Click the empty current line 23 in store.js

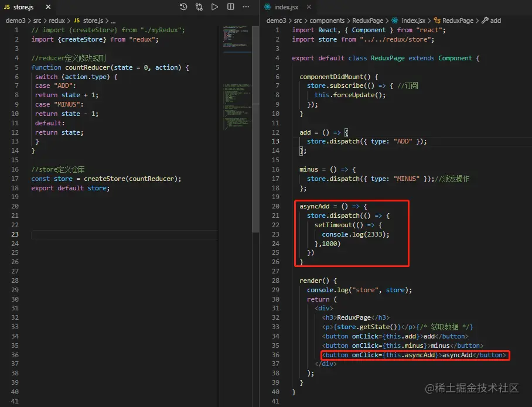tap(124, 234)
